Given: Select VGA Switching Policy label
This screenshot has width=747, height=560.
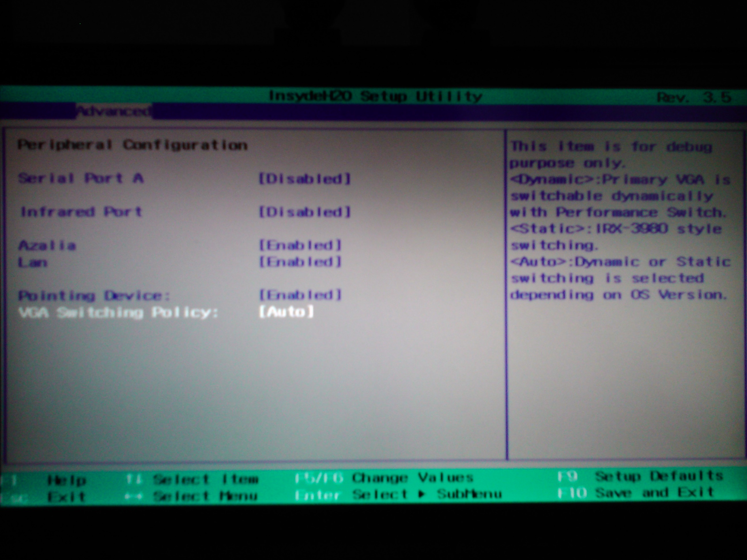Looking at the screenshot, I should [x=118, y=312].
